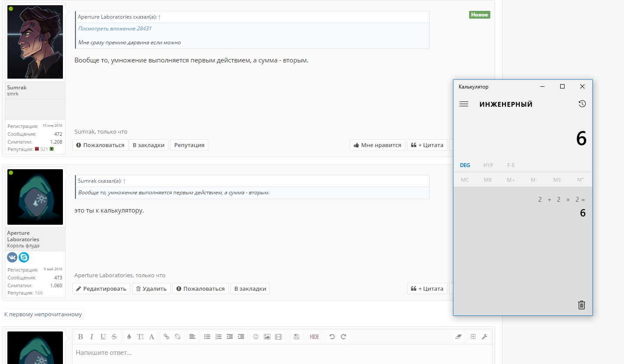
Task: Click positive reputation green icon for Sumrak
Action: pyautogui.click(x=52, y=149)
